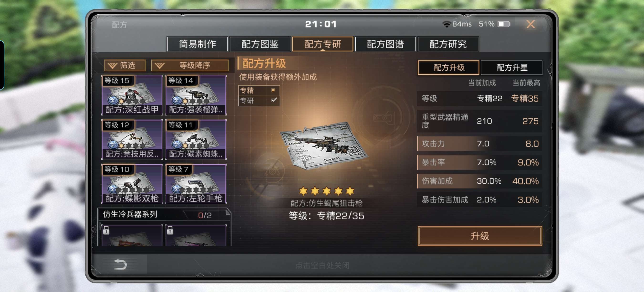Toggle the 专精 checkbox
Image resolution: width=644 pixels, height=292 pixels.
(x=274, y=90)
